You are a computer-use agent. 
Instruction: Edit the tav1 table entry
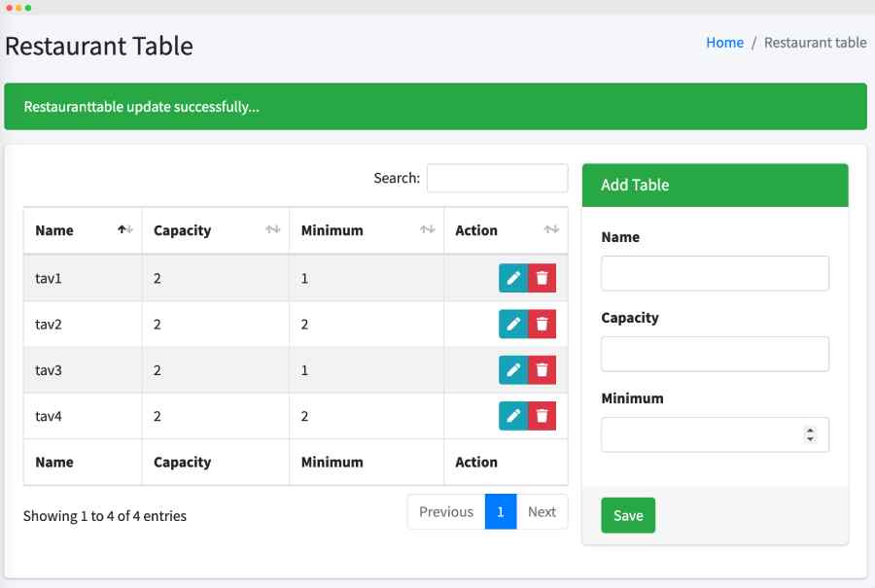coord(512,278)
